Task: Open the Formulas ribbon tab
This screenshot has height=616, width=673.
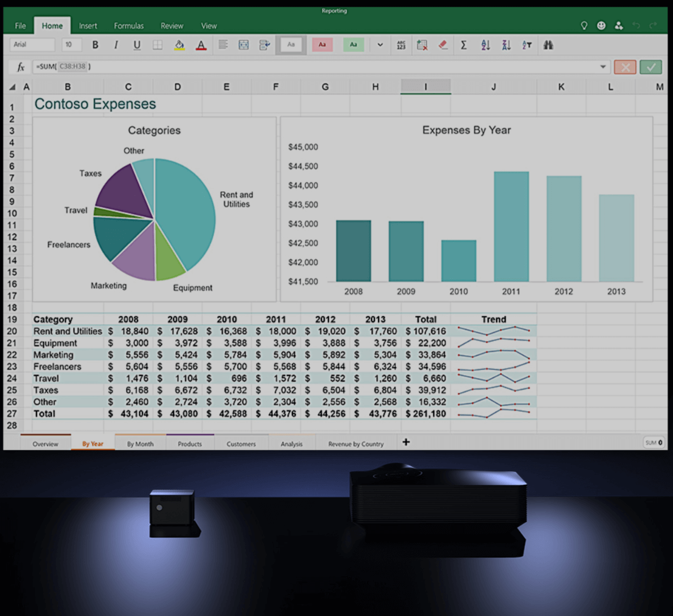Action: pos(129,26)
